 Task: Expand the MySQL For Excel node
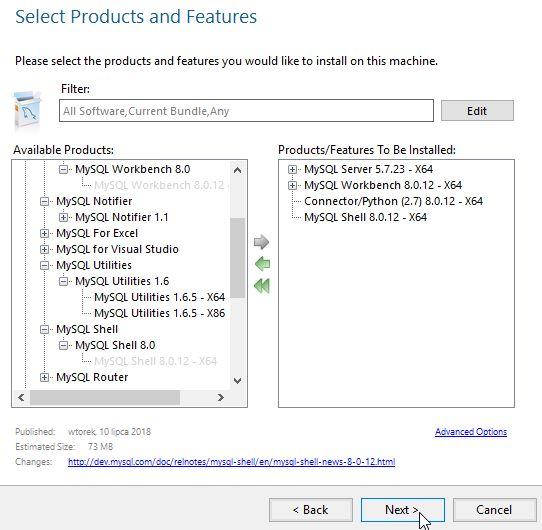[x=44, y=233]
